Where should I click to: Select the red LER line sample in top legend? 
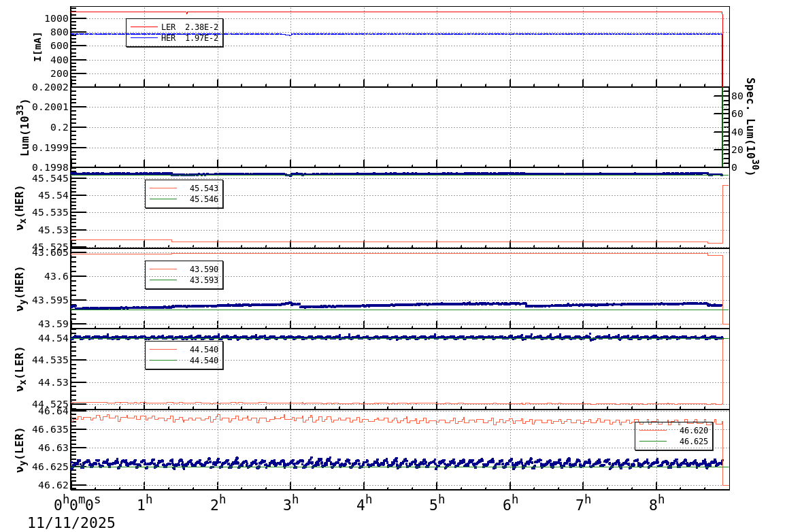[x=144, y=27]
